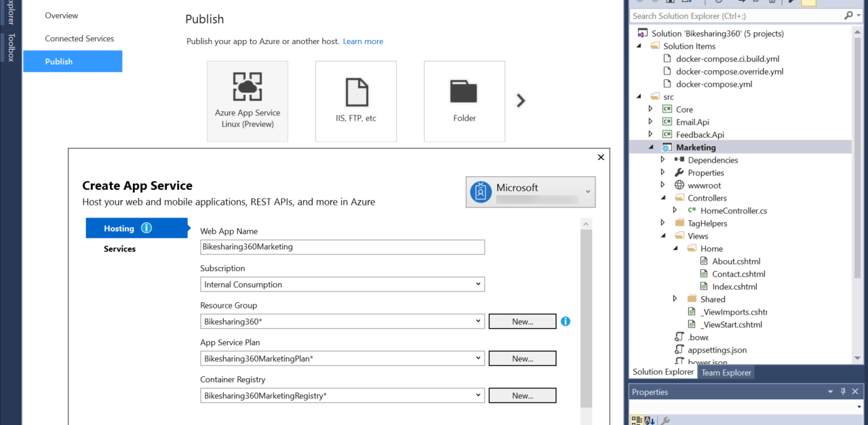Pin the Properties panel with auto-hide icon

844,392
